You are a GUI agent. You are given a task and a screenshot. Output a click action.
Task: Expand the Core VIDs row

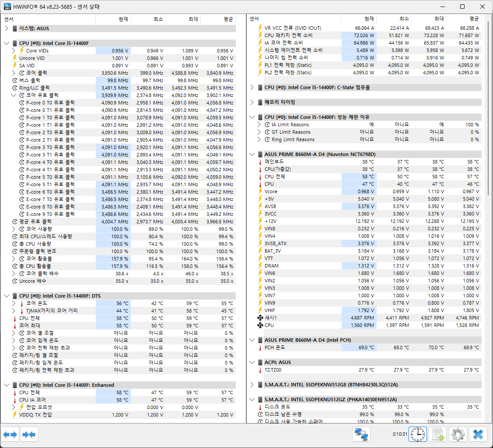(x=14, y=51)
